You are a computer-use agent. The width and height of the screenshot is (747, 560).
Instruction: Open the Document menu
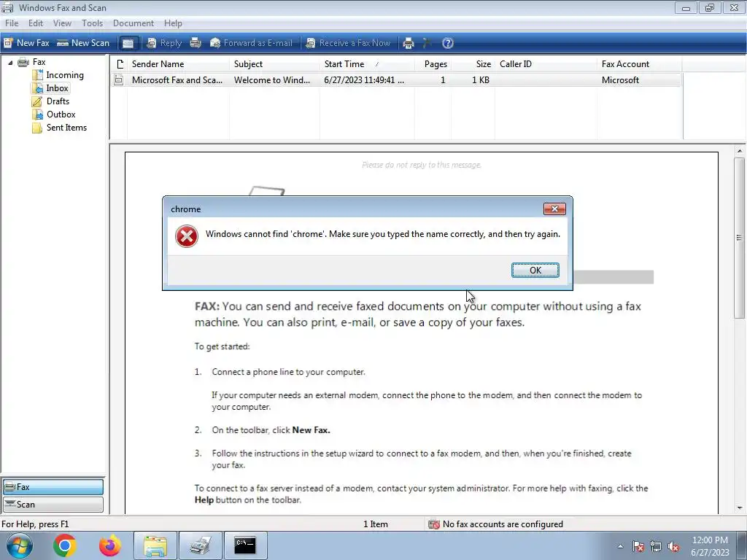tap(133, 23)
